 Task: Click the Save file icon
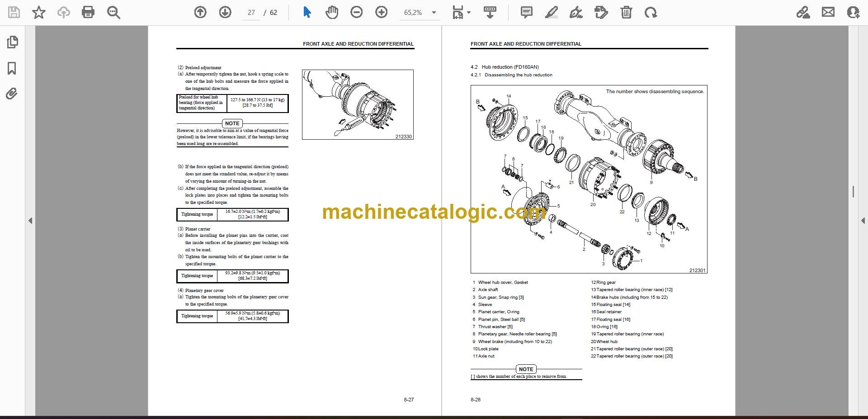pyautogui.click(x=14, y=12)
